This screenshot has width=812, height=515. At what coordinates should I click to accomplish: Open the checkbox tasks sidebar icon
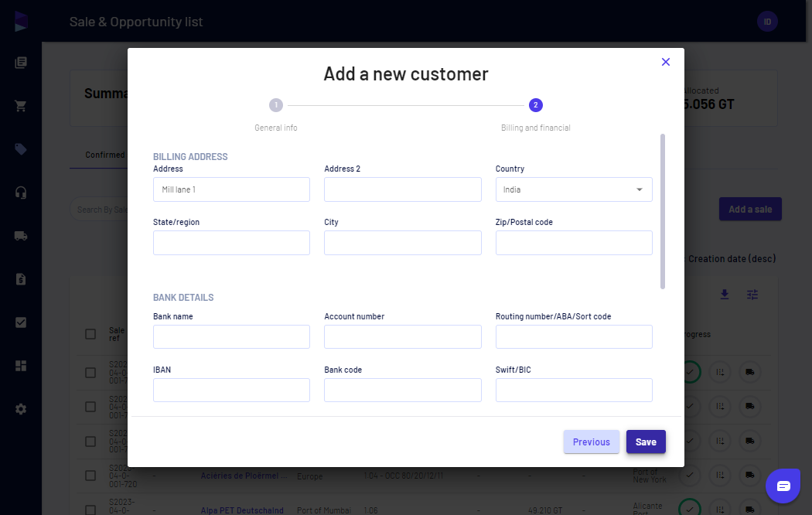[x=21, y=322]
